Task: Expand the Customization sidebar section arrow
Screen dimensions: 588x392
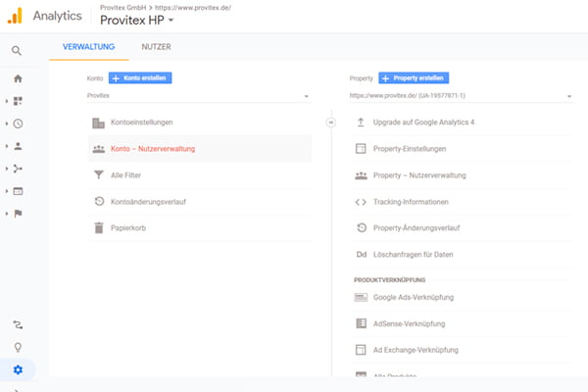Action: tap(7, 101)
